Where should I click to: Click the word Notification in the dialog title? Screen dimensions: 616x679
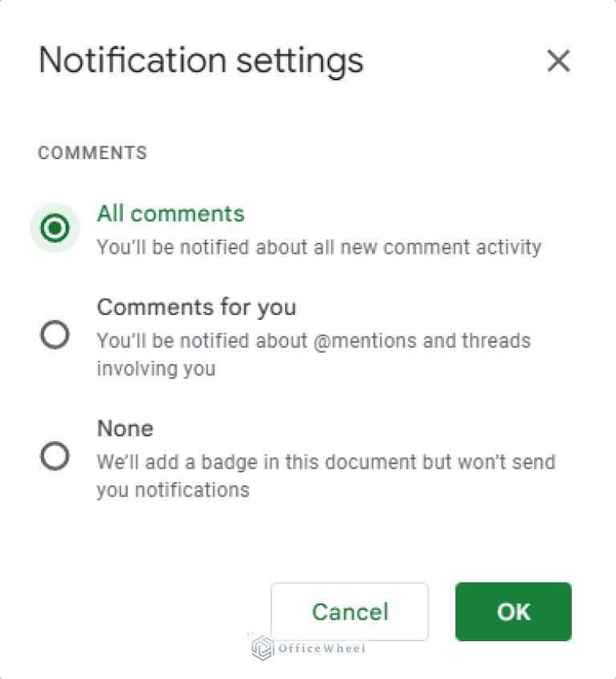point(133,60)
